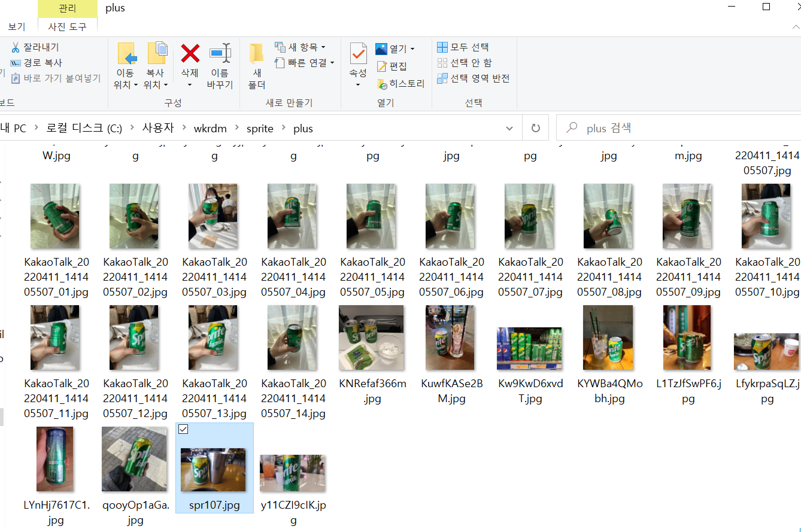Select thumbnail KakaoTalk_20220411_141405507_01.jpg
801x532 pixels.
tap(55, 216)
